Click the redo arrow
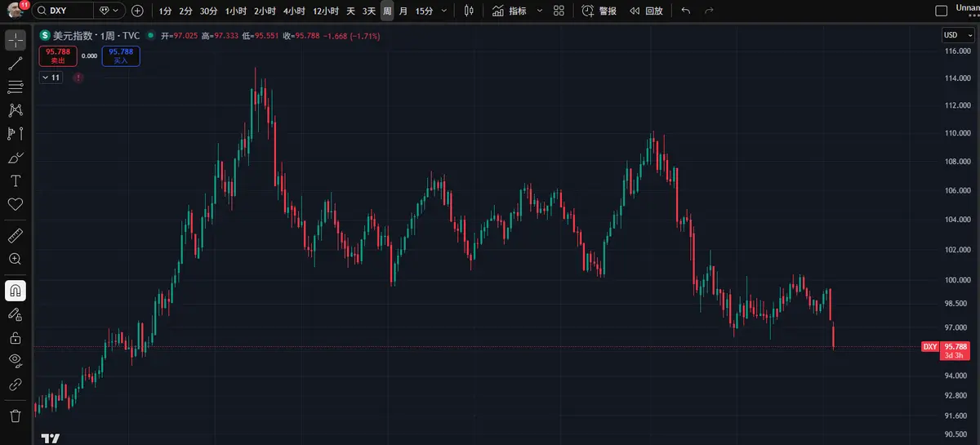 pyautogui.click(x=709, y=11)
